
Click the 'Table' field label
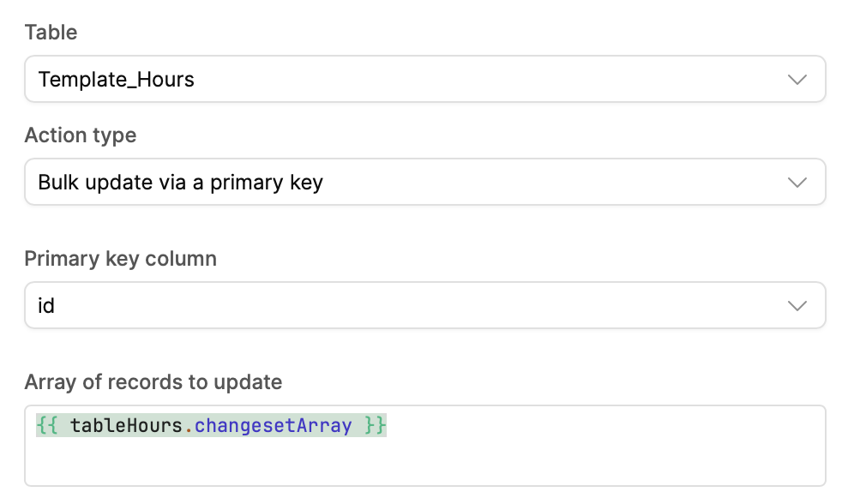pyautogui.click(x=51, y=33)
